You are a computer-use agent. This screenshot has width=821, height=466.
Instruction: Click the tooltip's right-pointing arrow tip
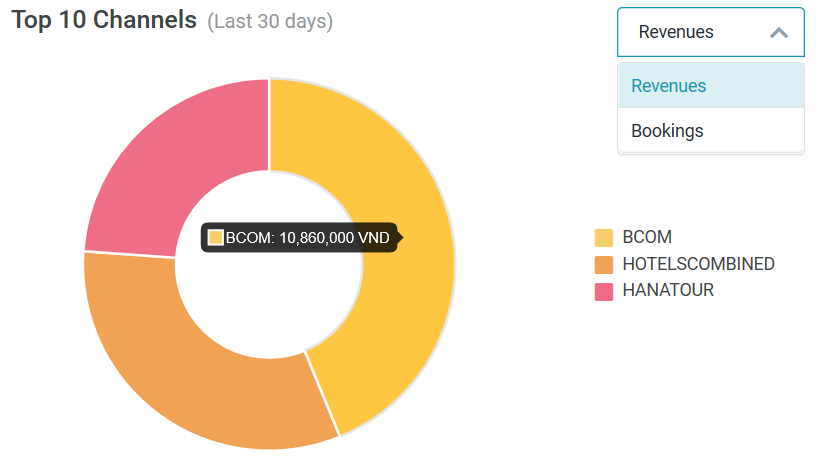click(400, 238)
